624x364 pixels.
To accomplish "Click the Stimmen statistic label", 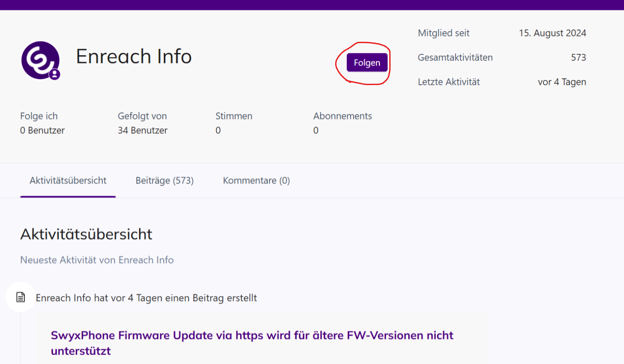I will tap(234, 116).
